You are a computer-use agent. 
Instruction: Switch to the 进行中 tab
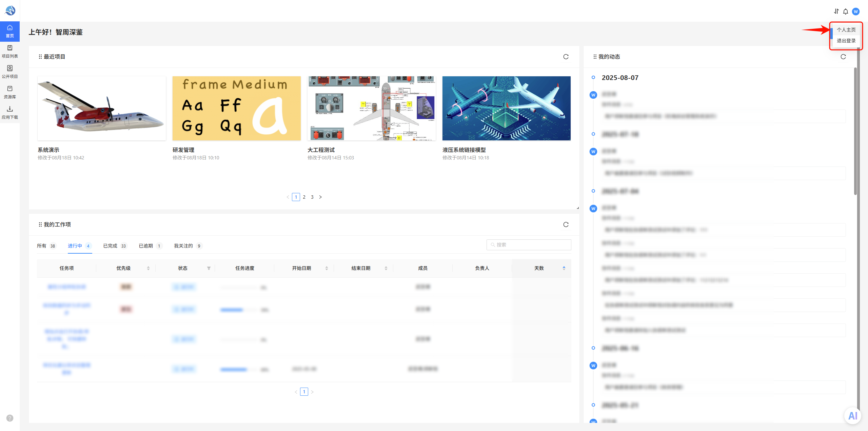click(x=80, y=246)
